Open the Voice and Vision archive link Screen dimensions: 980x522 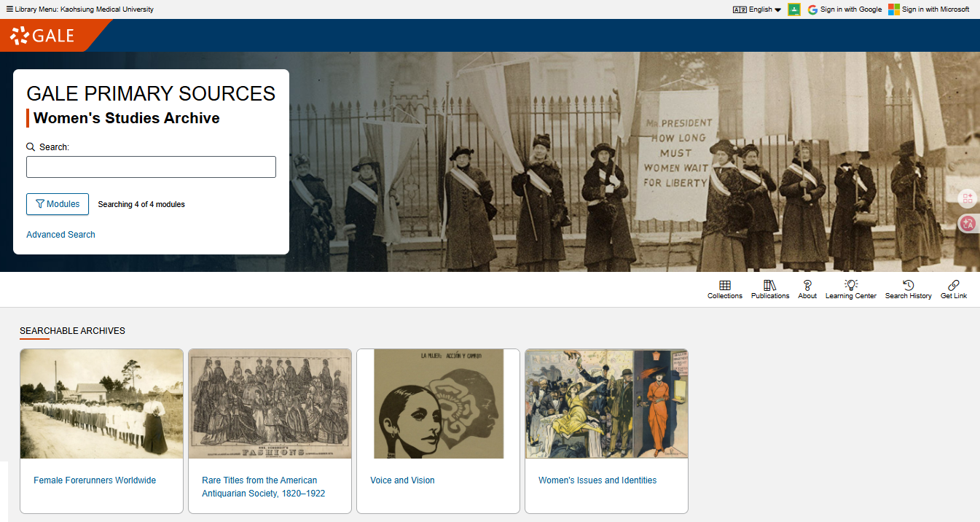pyautogui.click(x=402, y=480)
